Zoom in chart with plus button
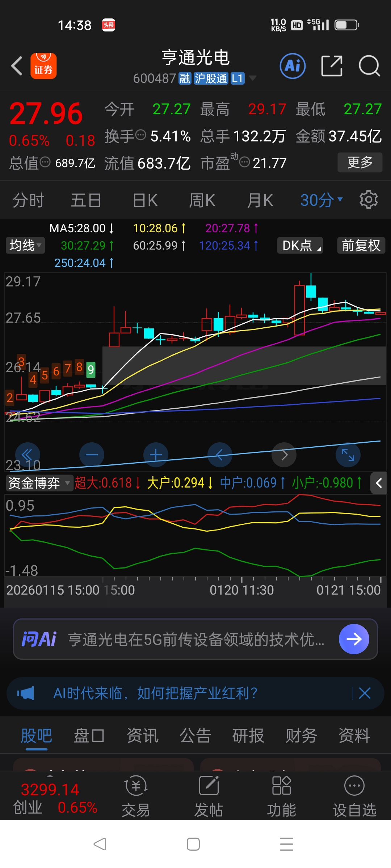The image size is (391, 868). pyautogui.click(x=156, y=455)
